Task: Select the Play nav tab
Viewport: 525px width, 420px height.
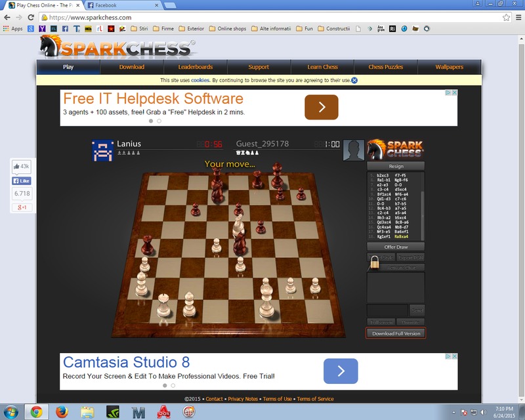Action: tap(68, 67)
